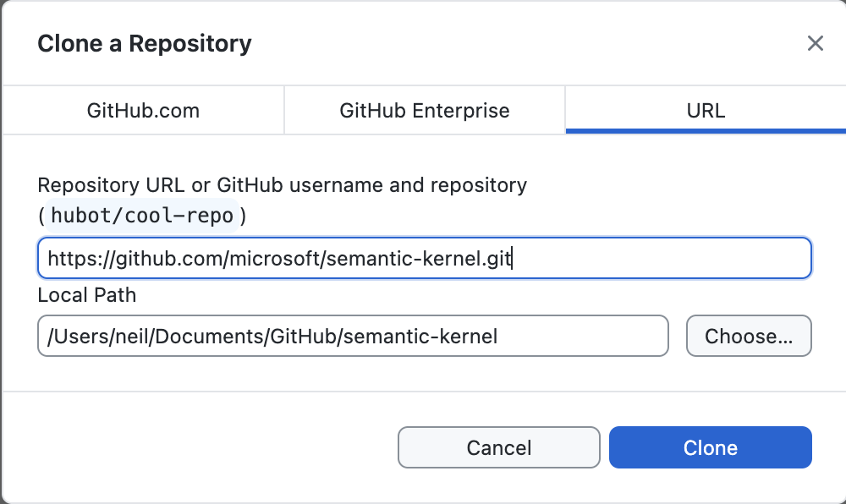This screenshot has height=504, width=846.
Task: Cancel the clone dialog
Action: point(498,447)
